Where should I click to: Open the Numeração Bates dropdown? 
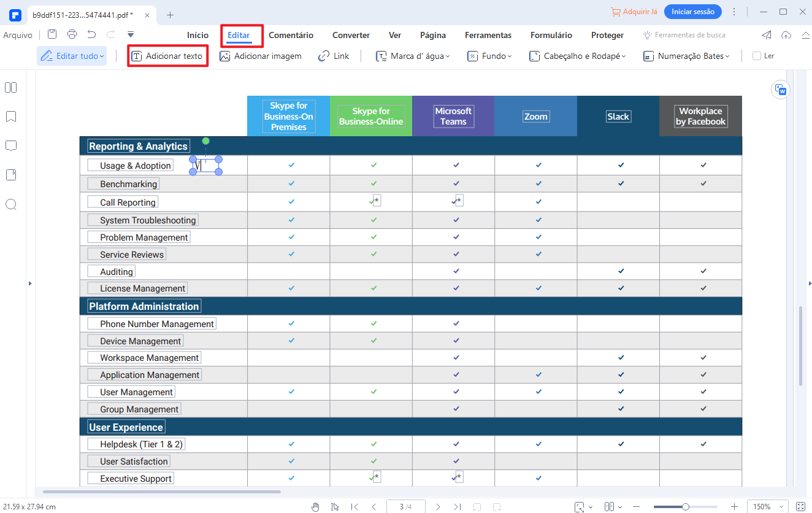686,56
